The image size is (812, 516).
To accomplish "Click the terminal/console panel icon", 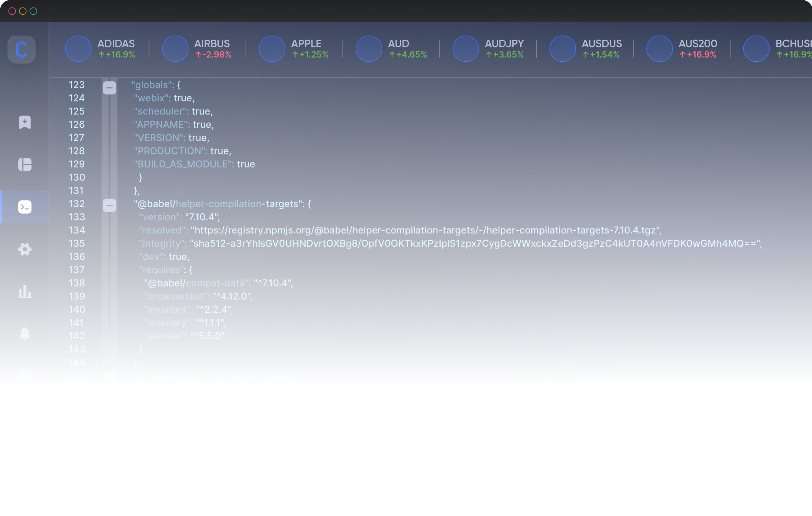I will pos(25,206).
